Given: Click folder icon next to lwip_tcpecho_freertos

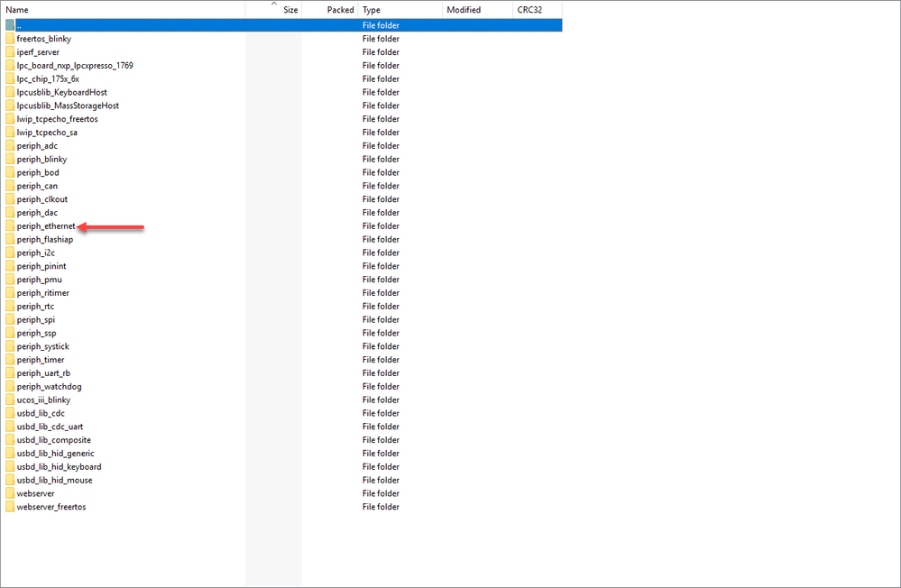Looking at the screenshot, I should pyautogui.click(x=10, y=119).
